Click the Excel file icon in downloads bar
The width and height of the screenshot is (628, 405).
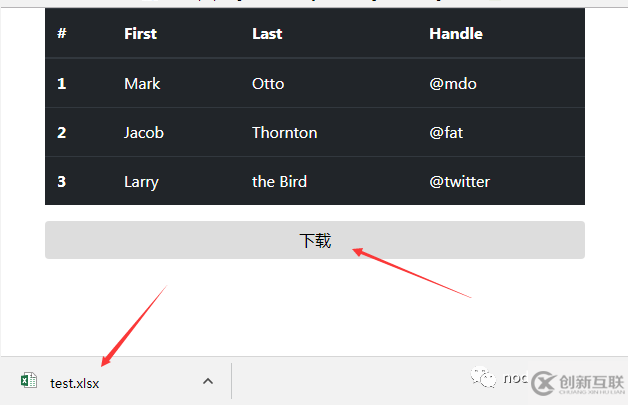coord(27,381)
